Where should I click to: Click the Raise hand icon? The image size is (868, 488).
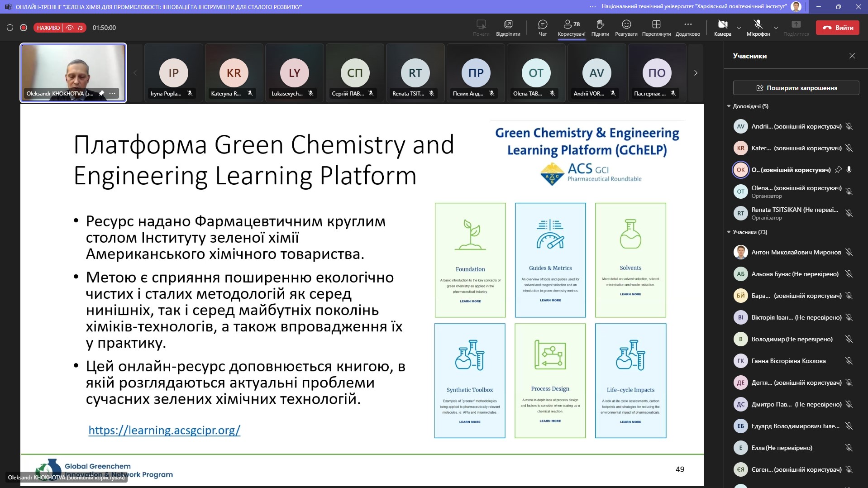(600, 27)
